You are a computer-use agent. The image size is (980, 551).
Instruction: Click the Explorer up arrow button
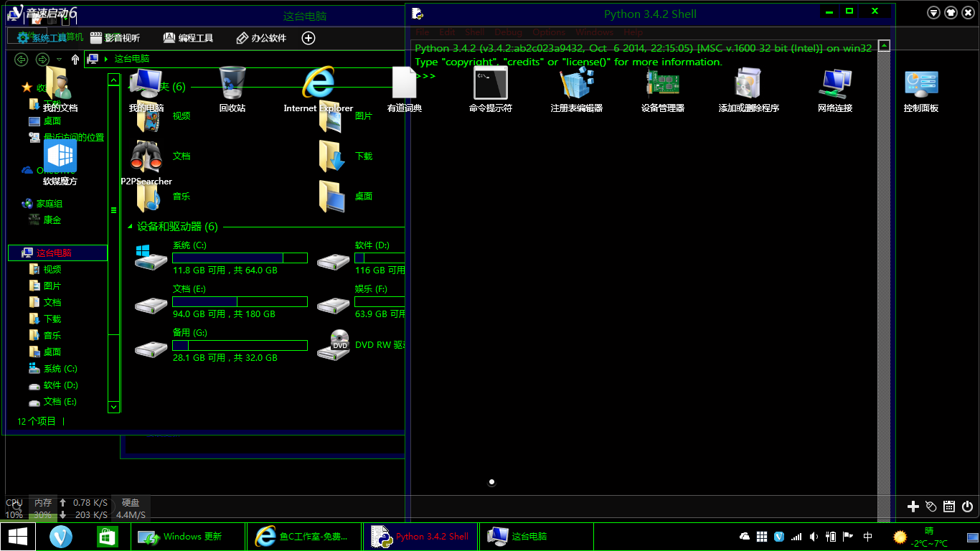pos(75,59)
